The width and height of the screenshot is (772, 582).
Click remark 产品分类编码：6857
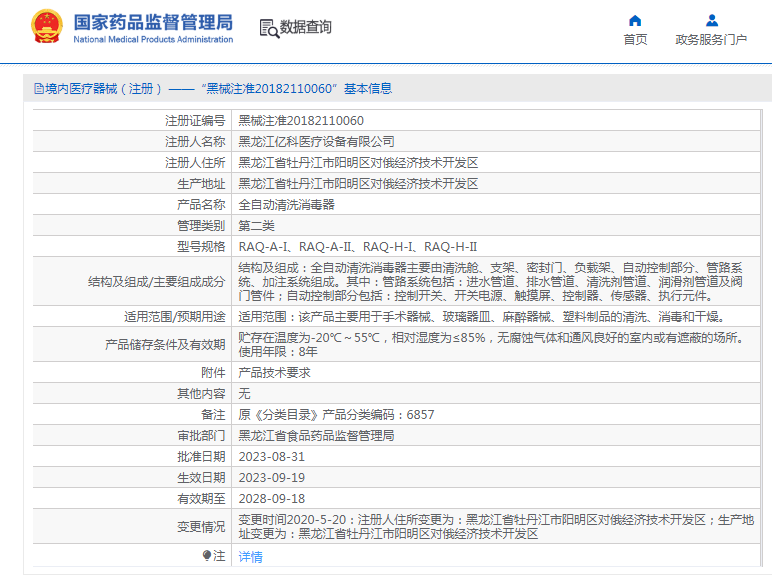378,415
